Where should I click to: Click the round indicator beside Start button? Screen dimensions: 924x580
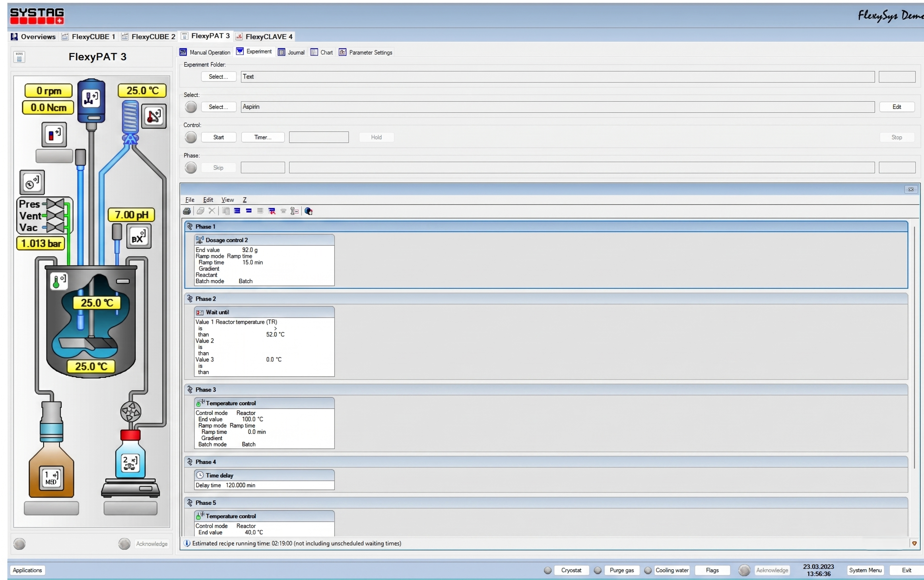(x=190, y=137)
